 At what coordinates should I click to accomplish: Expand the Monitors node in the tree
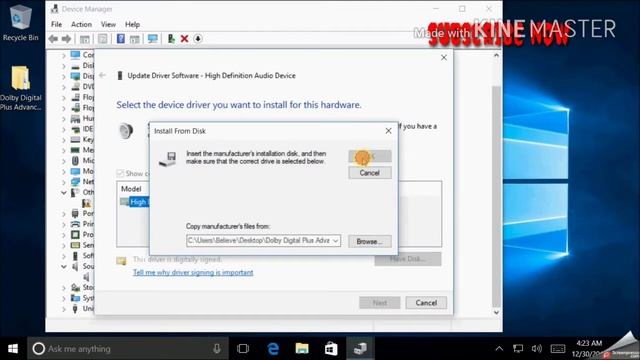point(64,171)
